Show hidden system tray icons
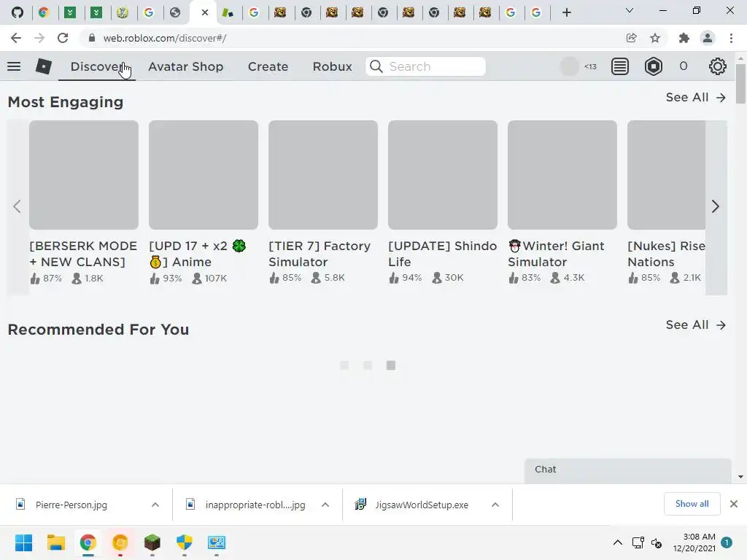 (617, 542)
